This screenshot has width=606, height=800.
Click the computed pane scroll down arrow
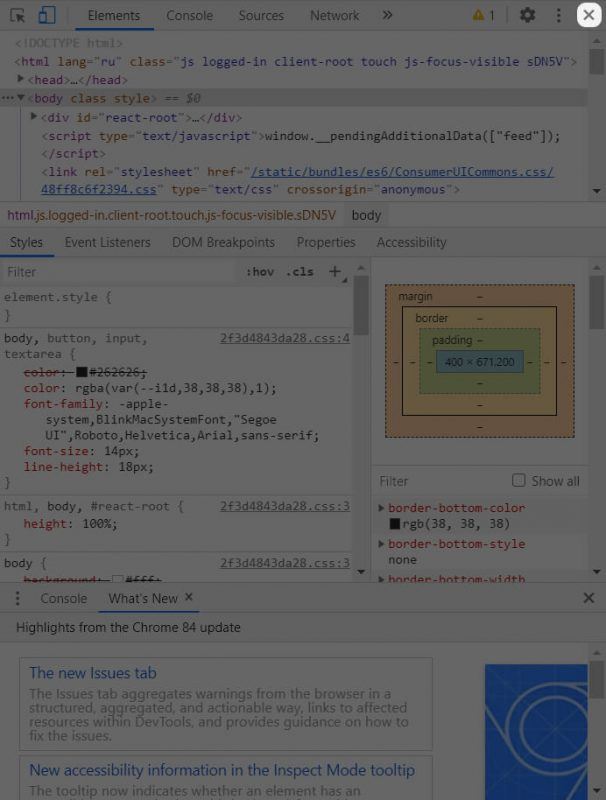click(x=597, y=572)
